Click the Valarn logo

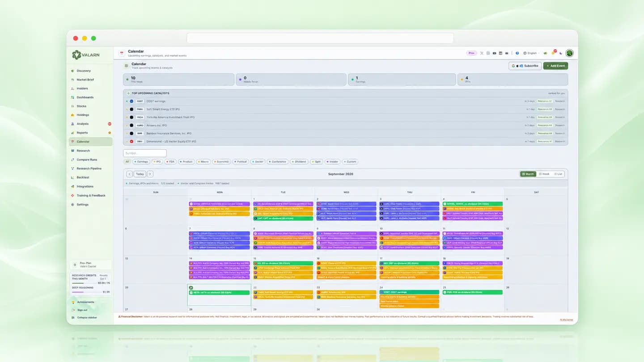pos(86,55)
